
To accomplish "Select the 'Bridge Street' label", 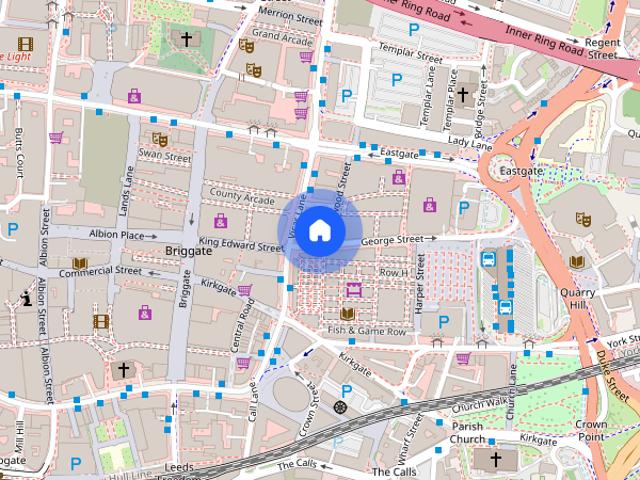I will click(480, 109).
